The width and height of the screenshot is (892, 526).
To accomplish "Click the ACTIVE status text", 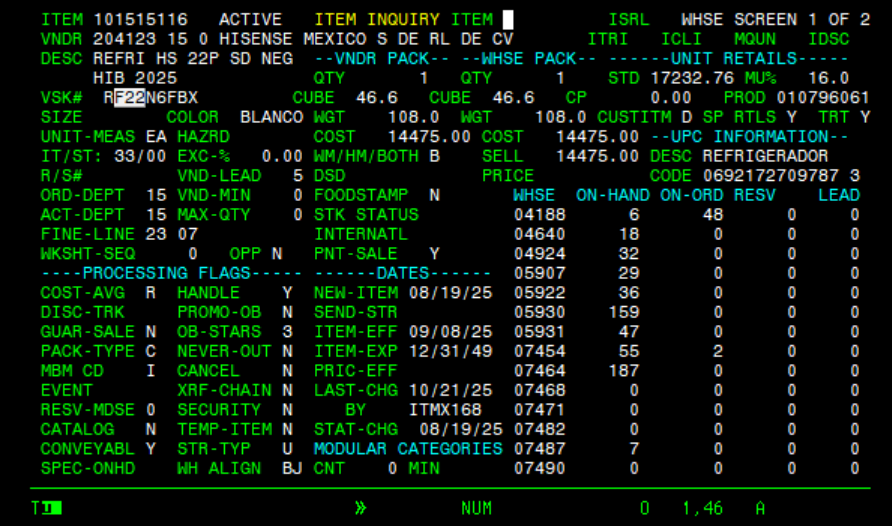I will click(250, 19).
